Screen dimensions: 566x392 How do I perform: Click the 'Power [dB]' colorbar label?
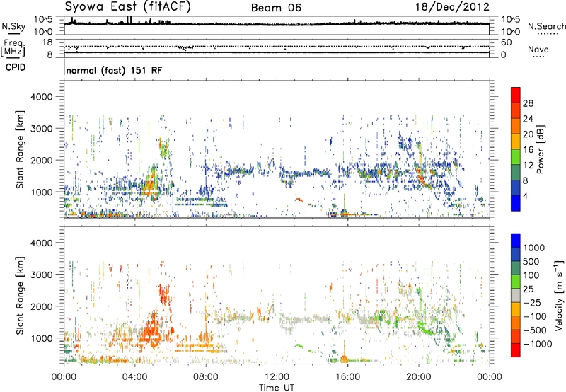[x=540, y=149]
